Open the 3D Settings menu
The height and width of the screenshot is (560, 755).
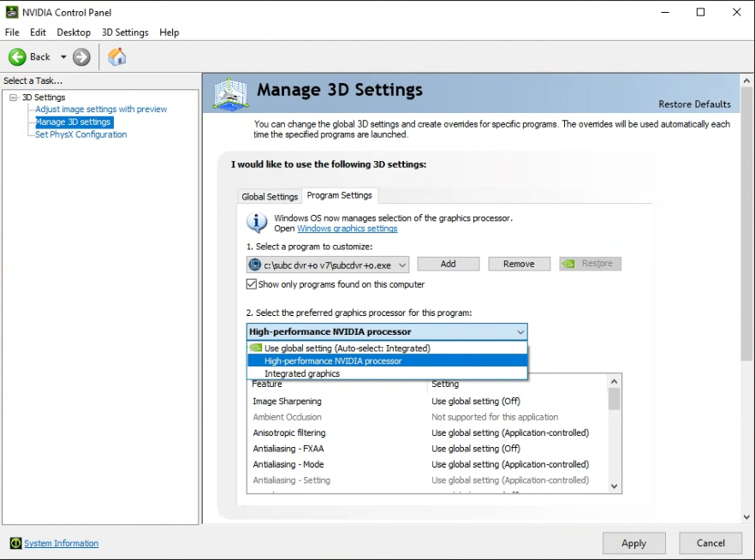[125, 33]
